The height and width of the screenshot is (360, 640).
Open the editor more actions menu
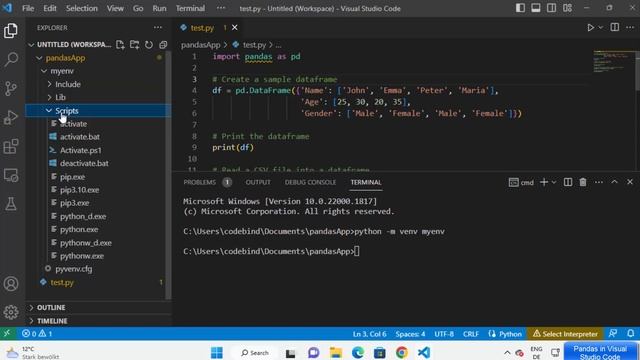630,27
